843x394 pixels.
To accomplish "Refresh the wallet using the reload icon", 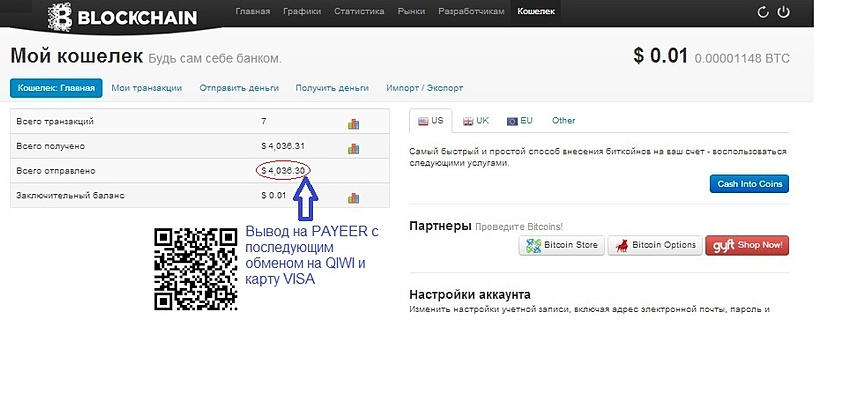I will (762, 12).
